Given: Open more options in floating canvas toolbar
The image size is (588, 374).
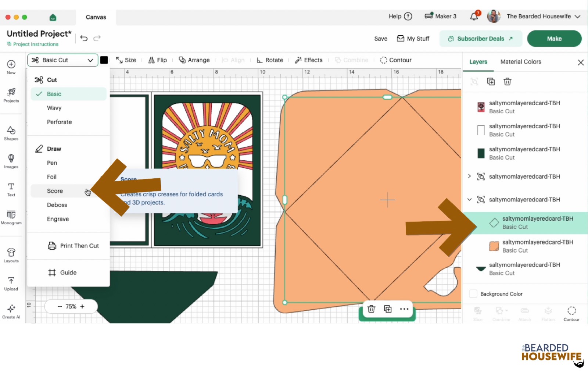Looking at the screenshot, I should pos(404,309).
